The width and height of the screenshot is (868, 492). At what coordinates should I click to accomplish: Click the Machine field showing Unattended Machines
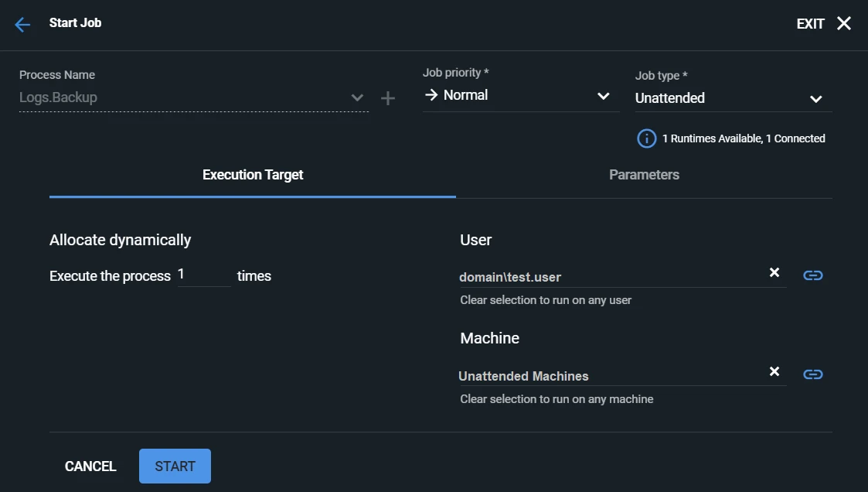tap(611, 376)
